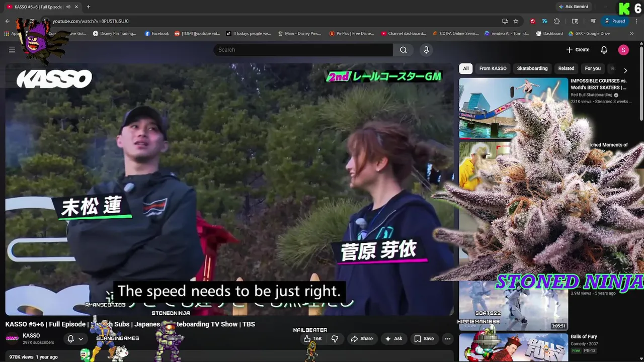Open the Dashboard bookmark
This screenshot has height=362, width=644.
click(549, 34)
